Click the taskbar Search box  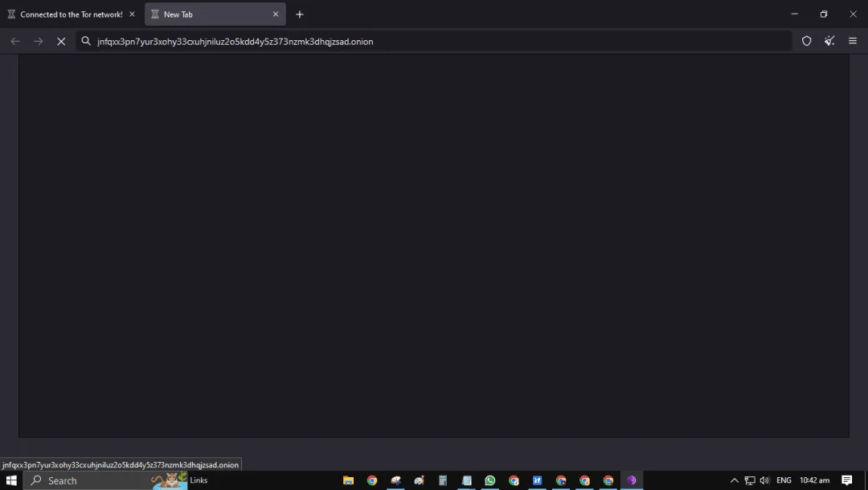(105, 480)
